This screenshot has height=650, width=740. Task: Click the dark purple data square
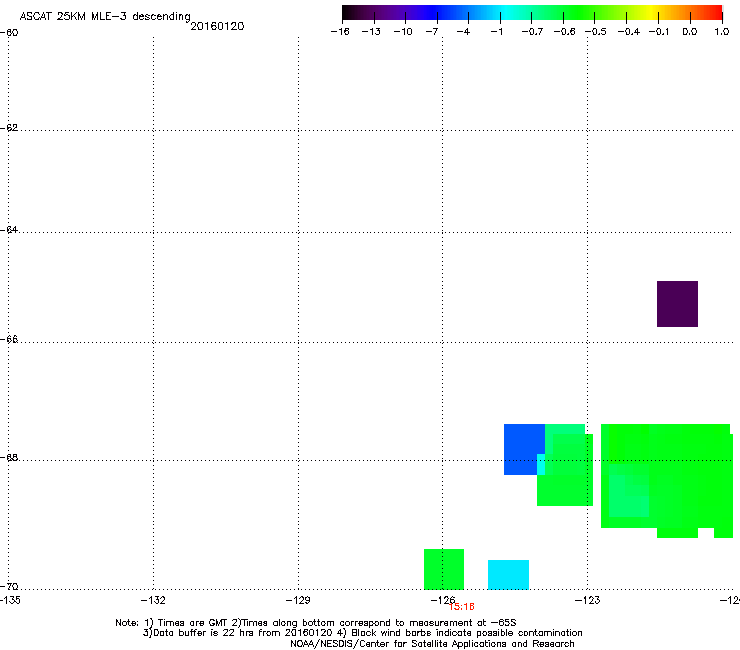pos(677,304)
